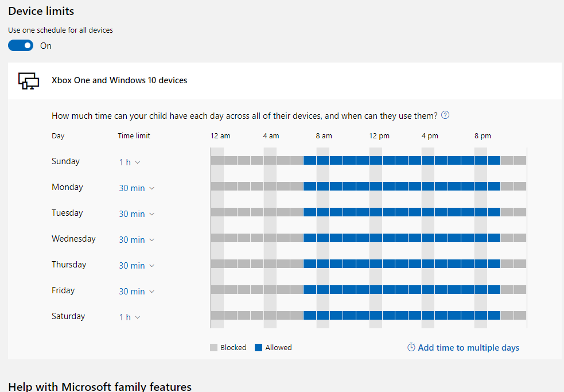Open the help tooltip question mark icon
This screenshot has height=392, width=564.
tap(445, 115)
